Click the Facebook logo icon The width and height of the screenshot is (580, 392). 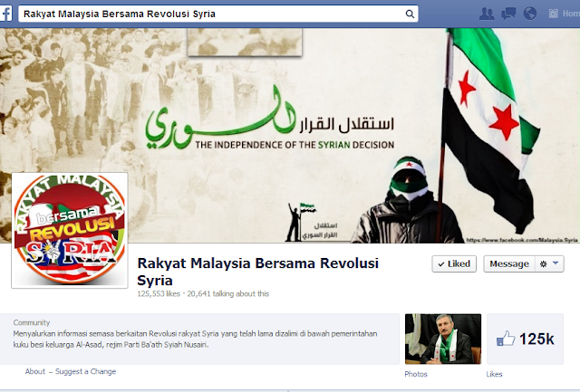click(x=5, y=14)
